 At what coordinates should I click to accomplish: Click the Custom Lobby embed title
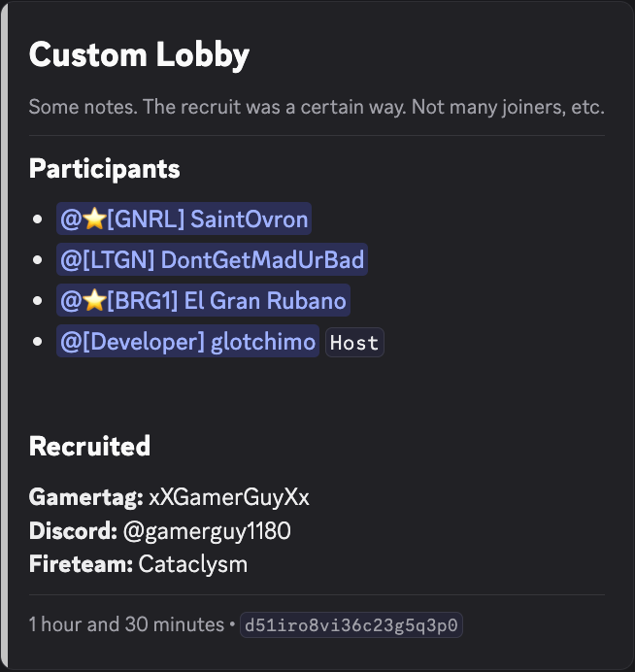tap(139, 54)
